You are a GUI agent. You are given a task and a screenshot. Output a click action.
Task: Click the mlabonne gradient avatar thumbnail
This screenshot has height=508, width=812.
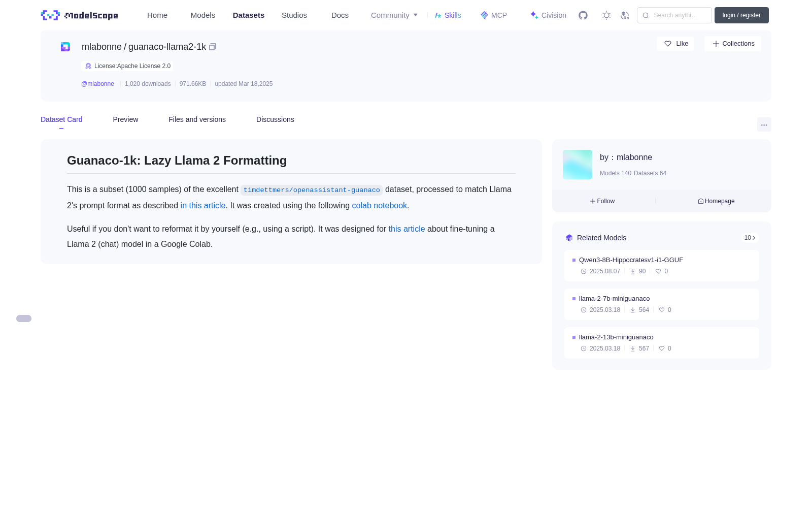point(578,165)
